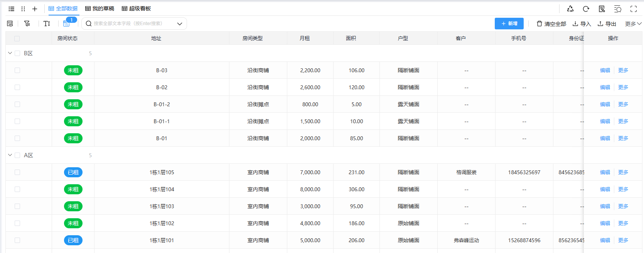Screen dimensions: 644x253
Task: Expand the 更多 toolbar dropdown
Action: tap(633, 24)
